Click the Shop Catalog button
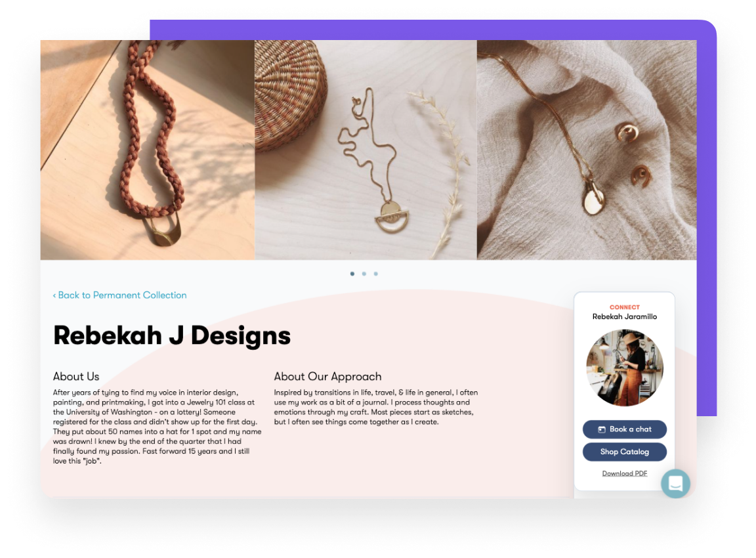This screenshot has width=756, height=558. [624, 452]
